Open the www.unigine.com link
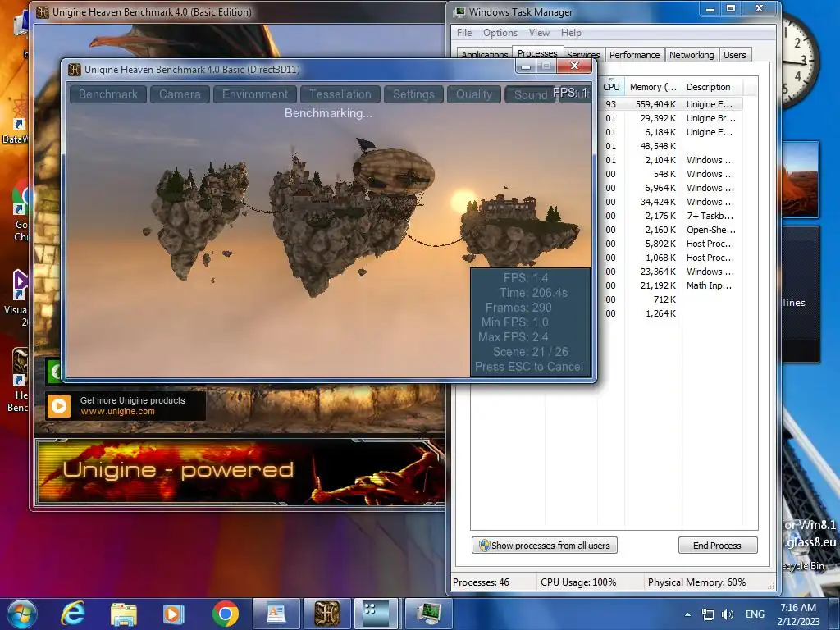 (x=118, y=412)
